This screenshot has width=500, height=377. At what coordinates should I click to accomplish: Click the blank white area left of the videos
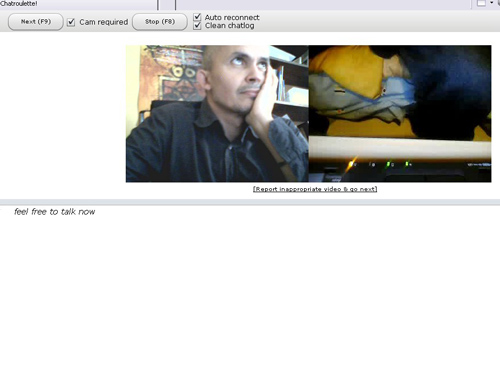point(63,114)
